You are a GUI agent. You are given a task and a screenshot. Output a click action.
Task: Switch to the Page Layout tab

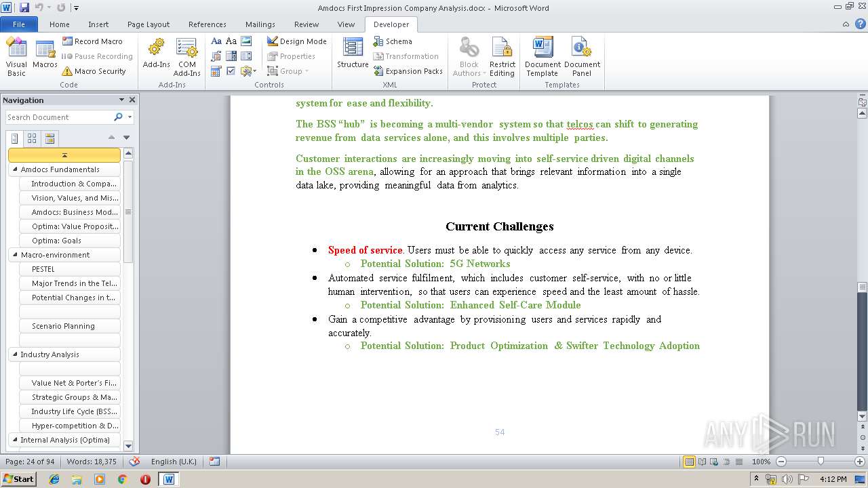[149, 24]
